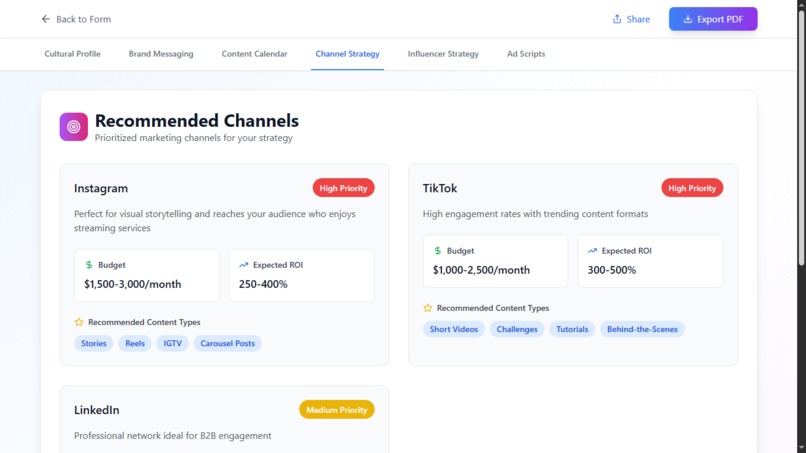This screenshot has height=453, width=806.
Task: Click LinkedIn Medium Priority badge
Action: [x=337, y=410]
